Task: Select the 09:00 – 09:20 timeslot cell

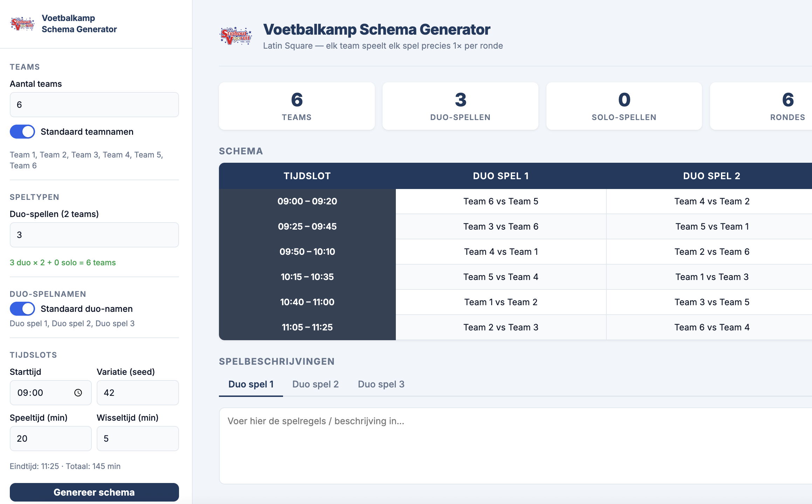Action: [x=307, y=201]
